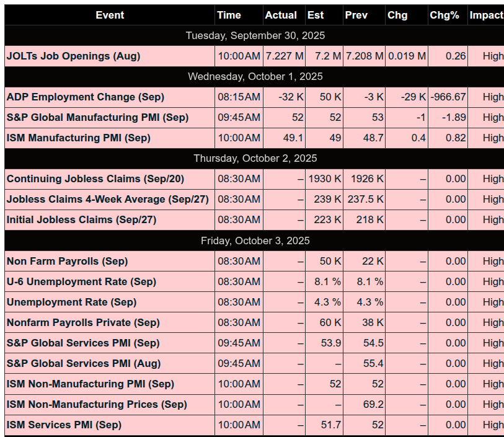The image size is (504, 437).
Task: Click the Event column header
Action: pos(110,15)
